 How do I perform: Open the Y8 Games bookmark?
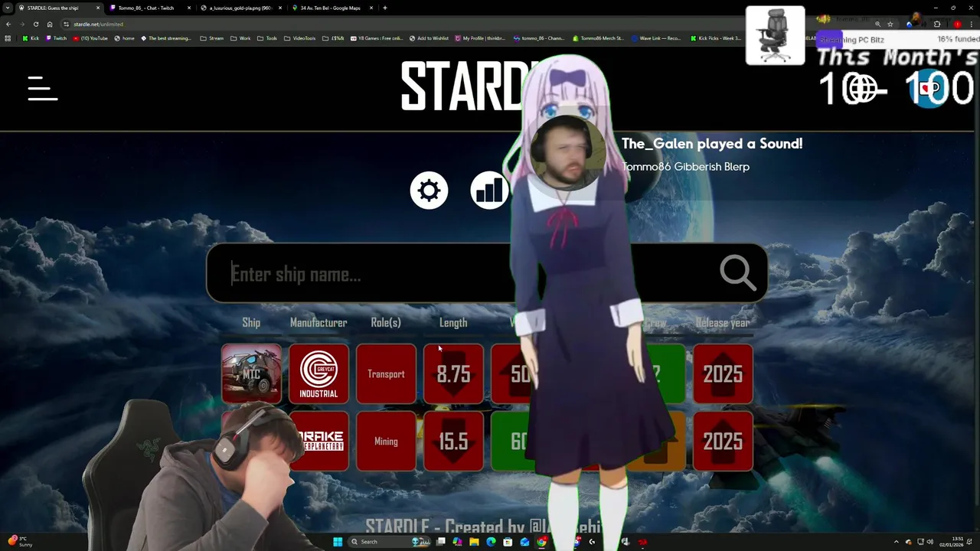coord(377,38)
